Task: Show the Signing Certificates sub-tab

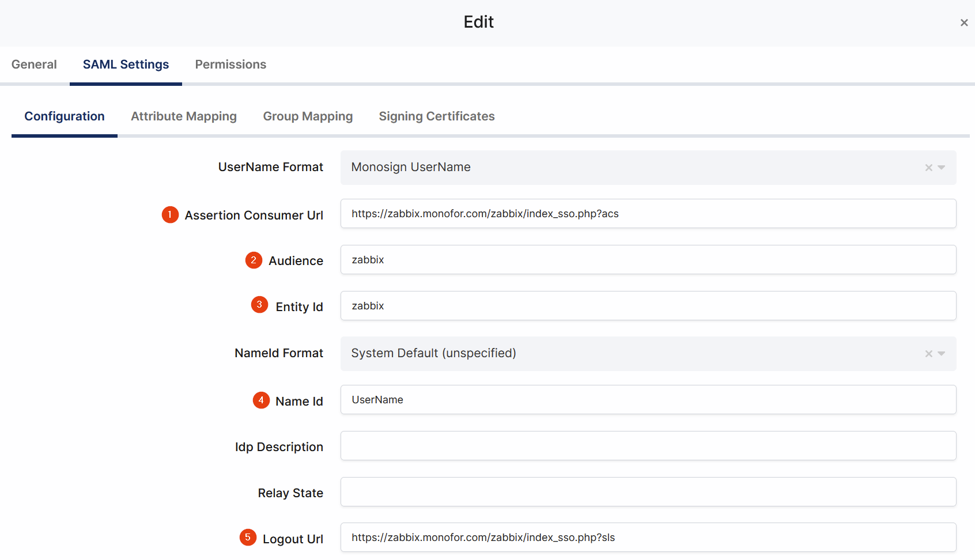Action: pyautogui.click(x=436, y=116)
